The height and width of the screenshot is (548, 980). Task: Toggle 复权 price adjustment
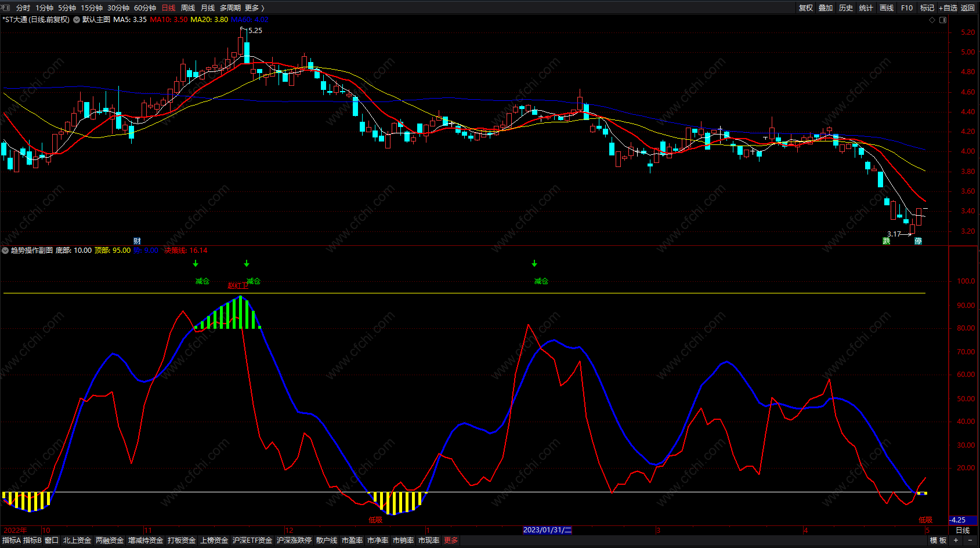tap(805, 8)
